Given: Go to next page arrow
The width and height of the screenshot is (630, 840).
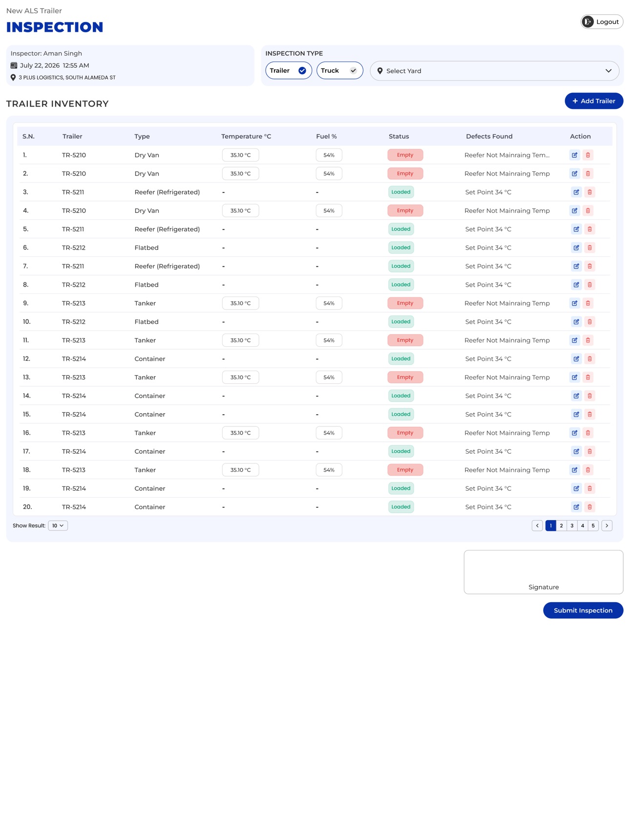Looking at the screenshot, I should point(607,526).
